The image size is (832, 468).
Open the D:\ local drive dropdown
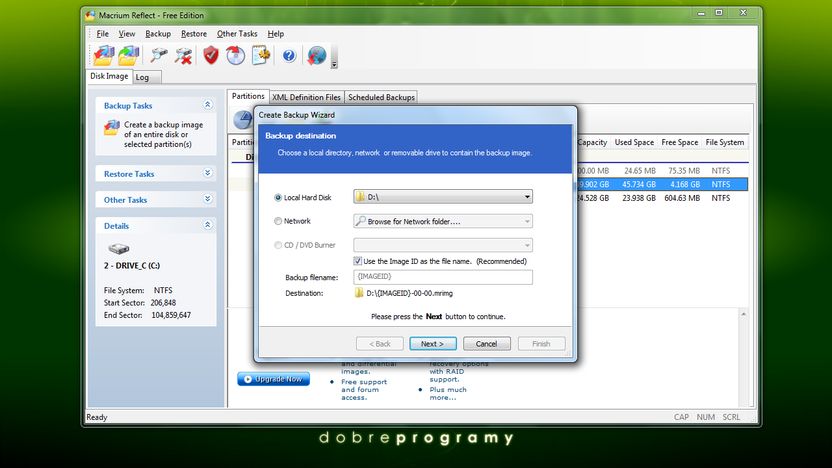443,197
